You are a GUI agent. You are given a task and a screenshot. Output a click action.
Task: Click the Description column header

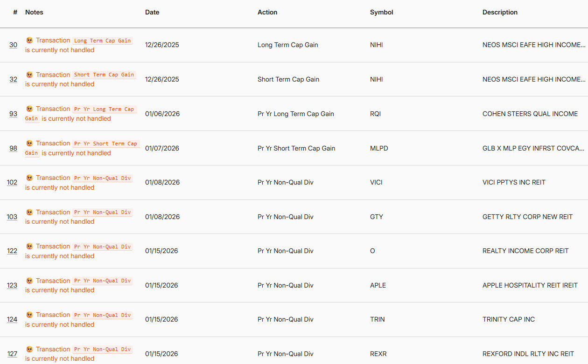[x=500, y=13]
